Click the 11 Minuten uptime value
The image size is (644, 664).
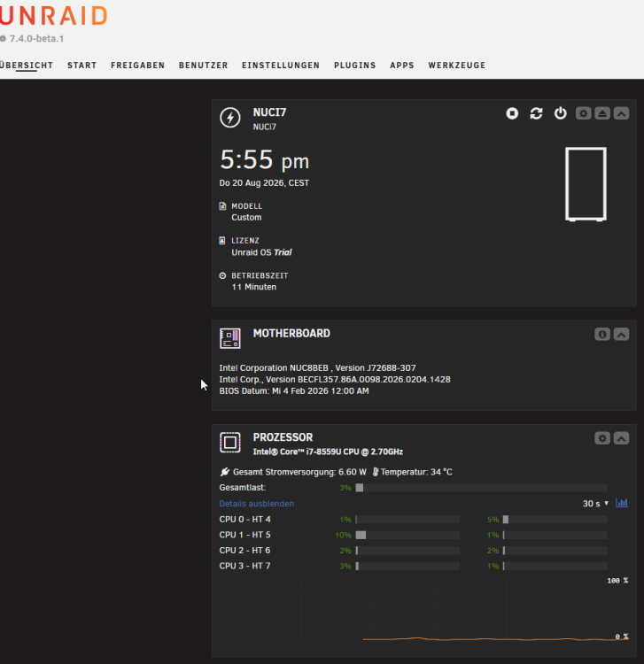pyautogui.click(x=253, y=287)
